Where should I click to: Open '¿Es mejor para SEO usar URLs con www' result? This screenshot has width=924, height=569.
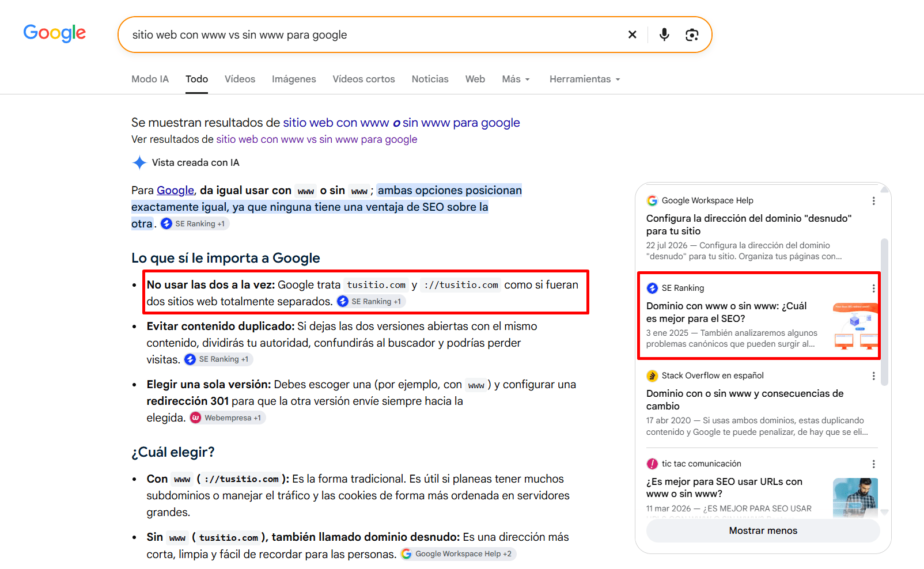pyautogui.click(x=724, y=488)
